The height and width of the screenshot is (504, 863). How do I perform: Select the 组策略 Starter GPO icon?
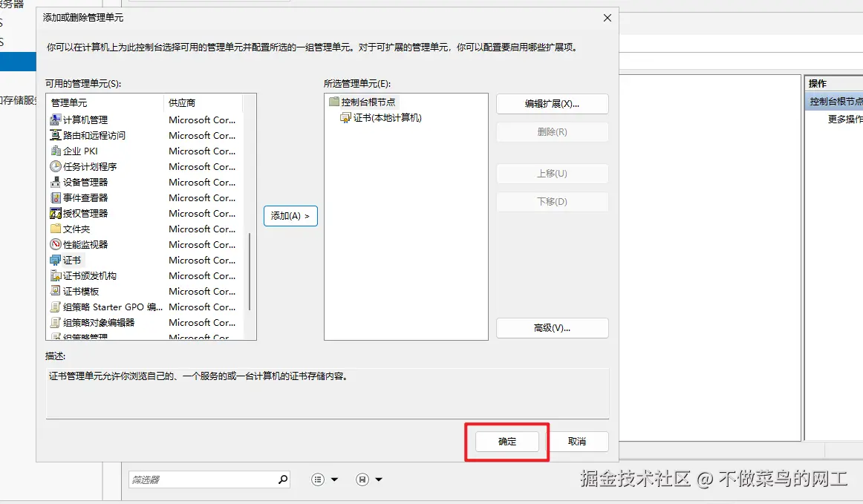(x=56, y=307)
